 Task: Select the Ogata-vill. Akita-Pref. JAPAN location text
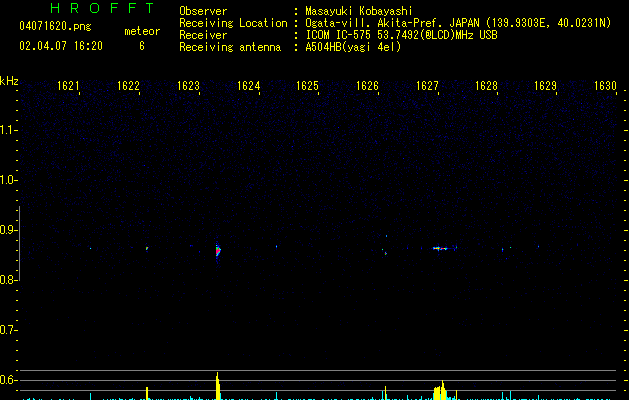(x=458, y=23)
